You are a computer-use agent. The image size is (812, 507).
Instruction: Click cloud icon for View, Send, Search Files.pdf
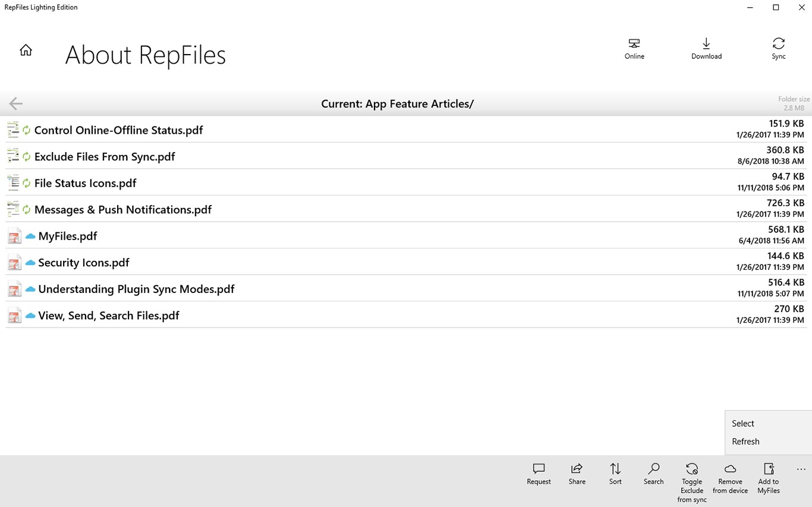click(30, 316)
